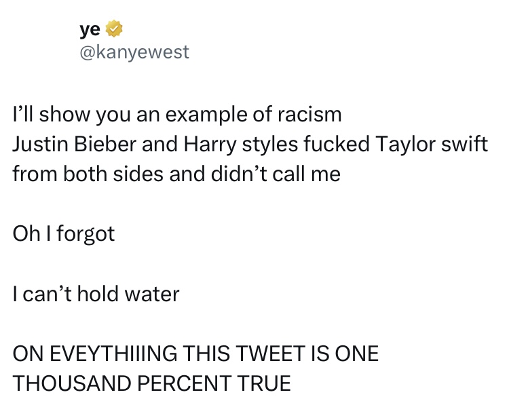
Task: Click the word "example" in first line
Action: point(207,114)
